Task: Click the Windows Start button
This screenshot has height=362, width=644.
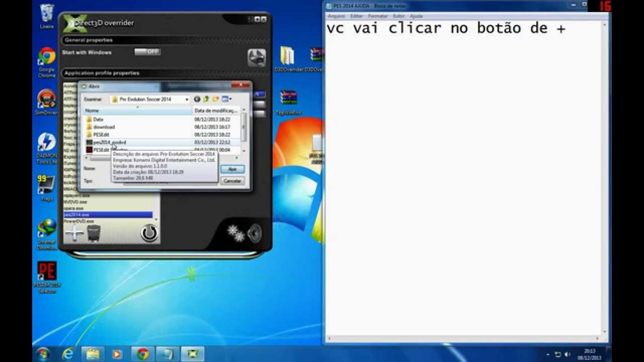Action: coord(43,354)
